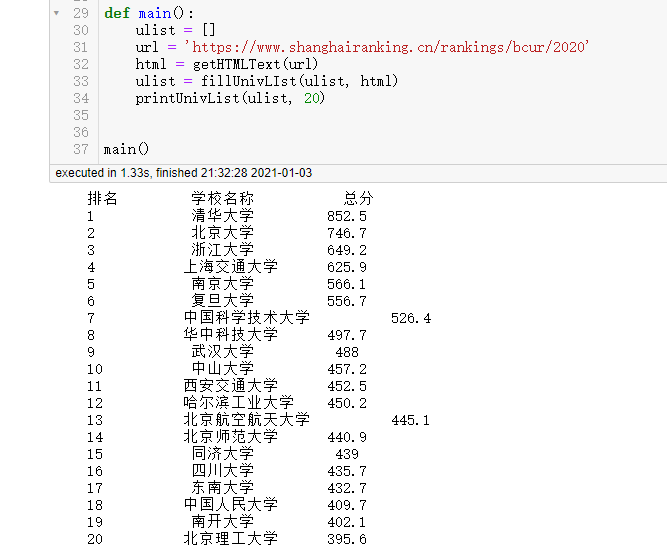Click score 526.4
This screenshot has height=559, width=667.
point(411,318)
